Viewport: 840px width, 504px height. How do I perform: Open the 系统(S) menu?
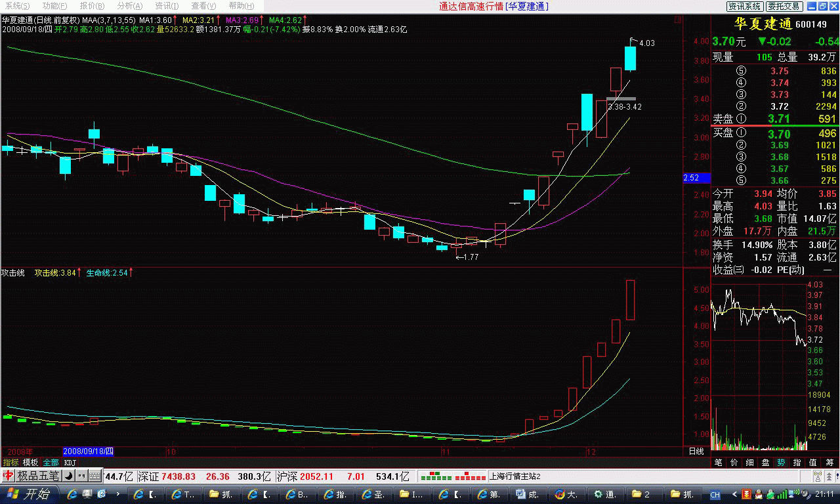pyautogui.click(x=18, y=6)
